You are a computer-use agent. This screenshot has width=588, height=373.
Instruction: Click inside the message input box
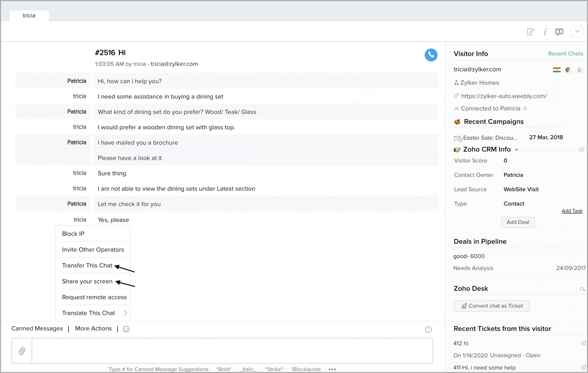(232, 350)
